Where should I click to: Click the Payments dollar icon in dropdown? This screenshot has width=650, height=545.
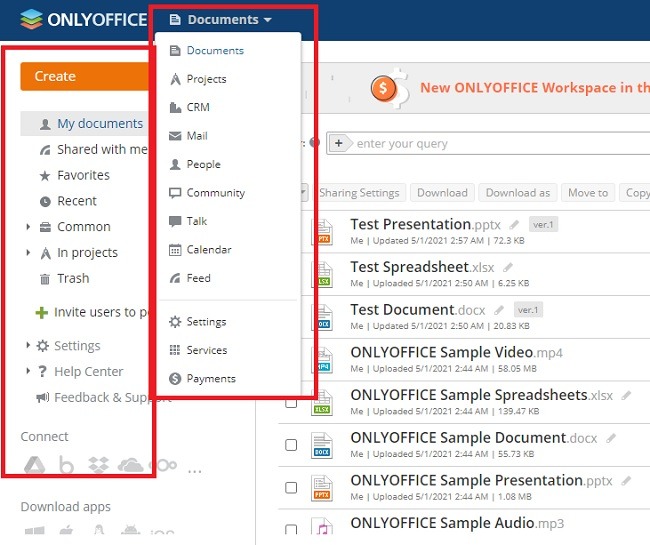pos(175,378)
